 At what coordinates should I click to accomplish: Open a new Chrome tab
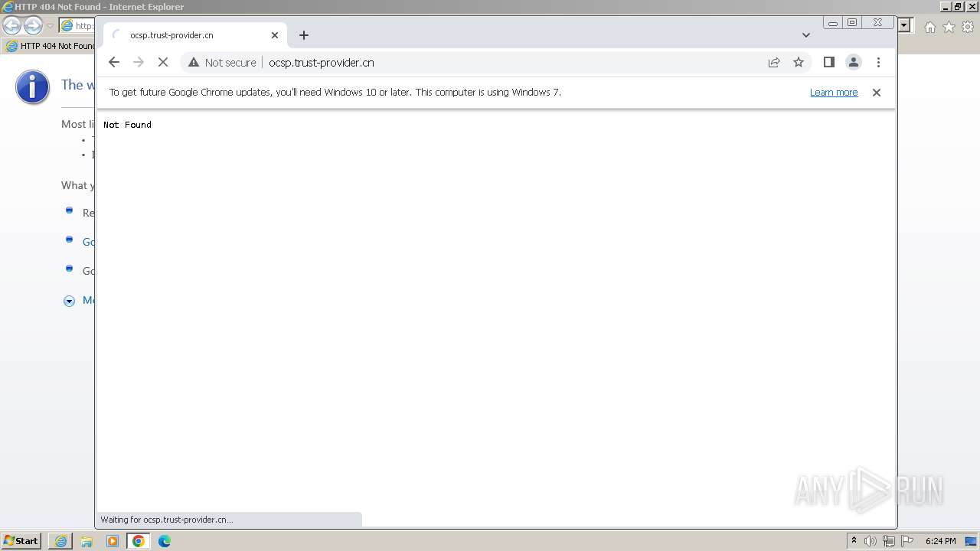click(x=304, y=35)
